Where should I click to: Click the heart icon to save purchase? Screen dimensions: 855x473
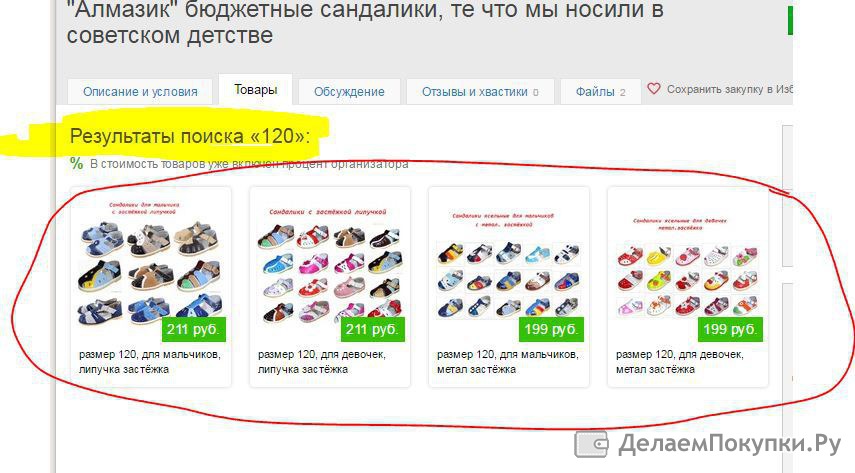[x=654, y=89]
